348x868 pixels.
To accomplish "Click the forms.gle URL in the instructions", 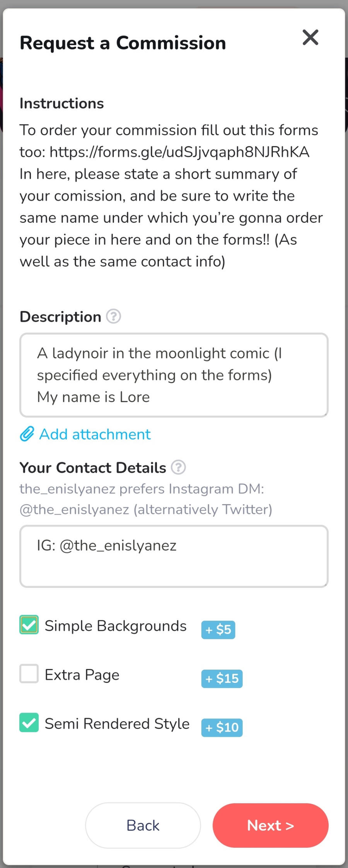I will point(179,152).
